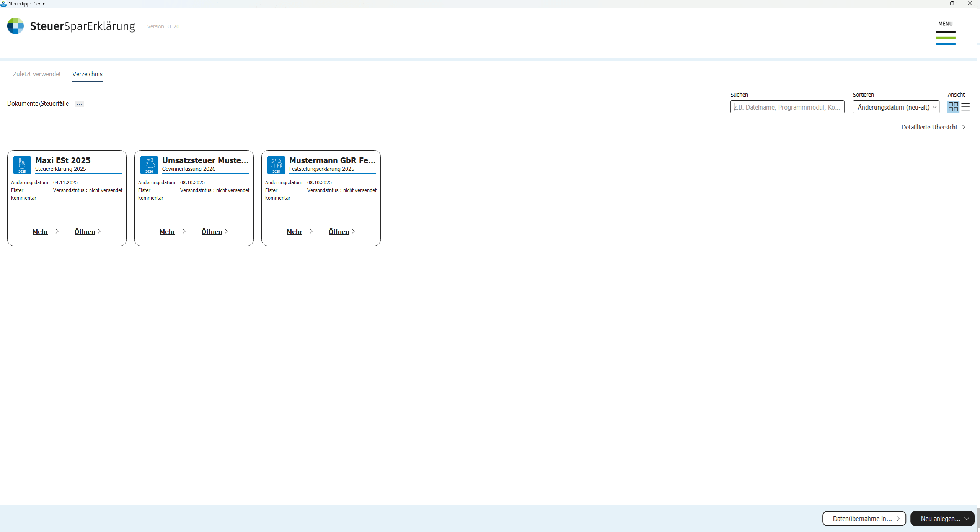Open Datenübernahme in... button
Viewport: 980px width, 532px height.
tap(864, 518)
